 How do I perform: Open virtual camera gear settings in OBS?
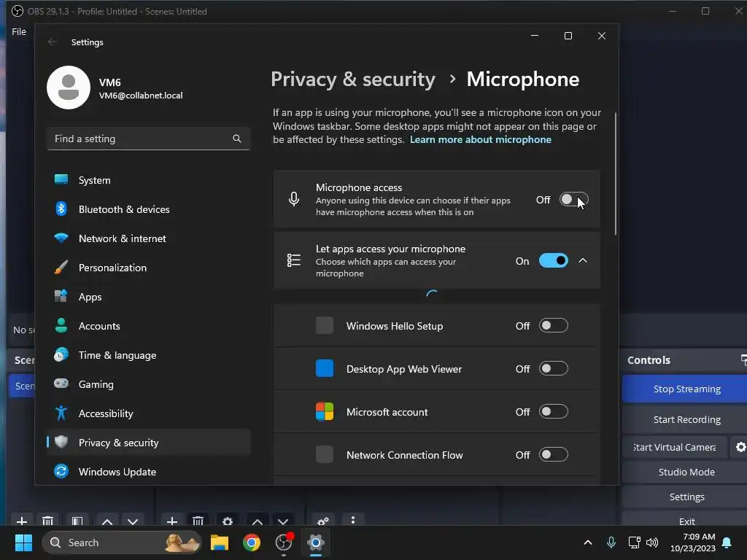(740, 447)
